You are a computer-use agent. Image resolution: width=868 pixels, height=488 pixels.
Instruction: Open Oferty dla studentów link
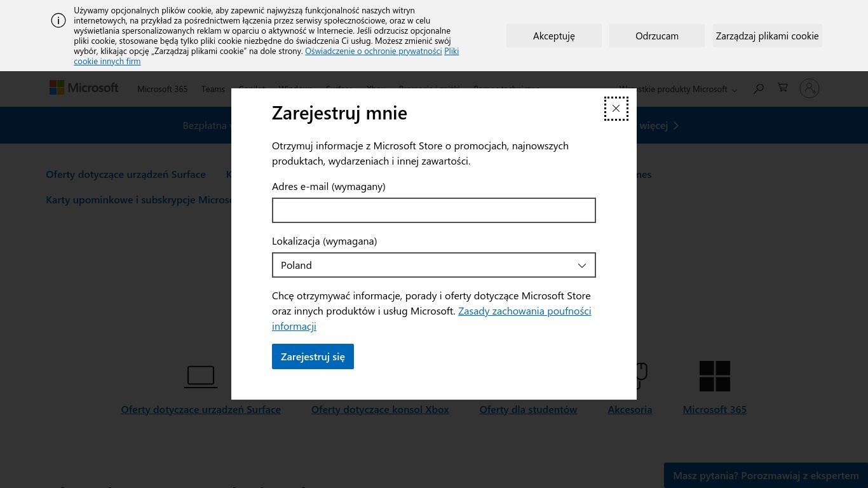528,409
